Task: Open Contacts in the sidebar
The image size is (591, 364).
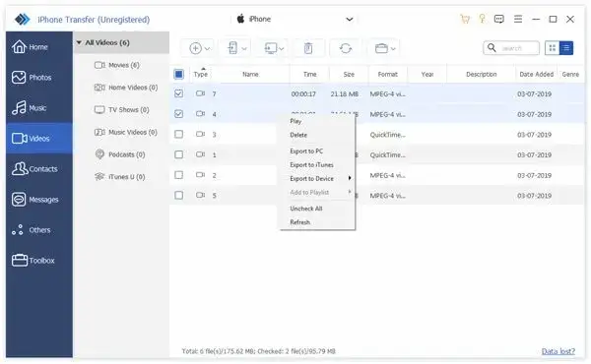Action: pyautogui.click(x=38, y=168)
